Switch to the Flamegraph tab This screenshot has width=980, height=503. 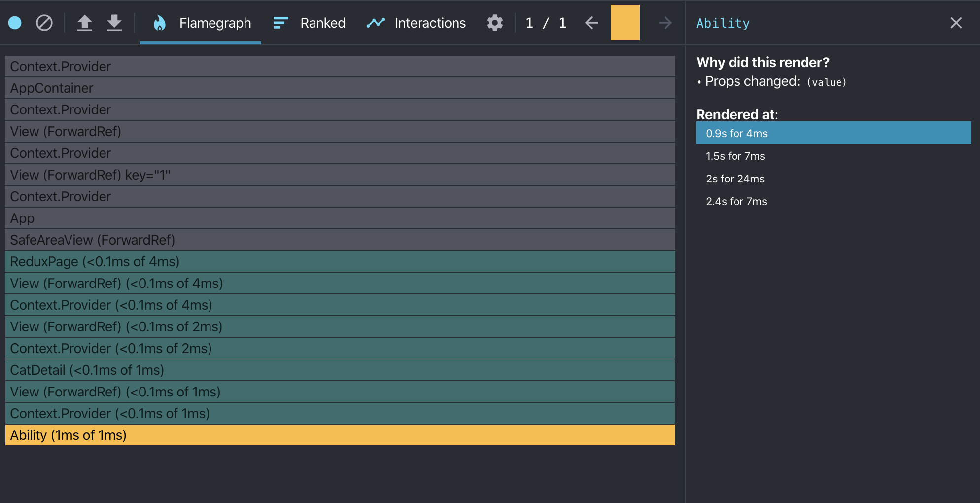tap(201, 23)
